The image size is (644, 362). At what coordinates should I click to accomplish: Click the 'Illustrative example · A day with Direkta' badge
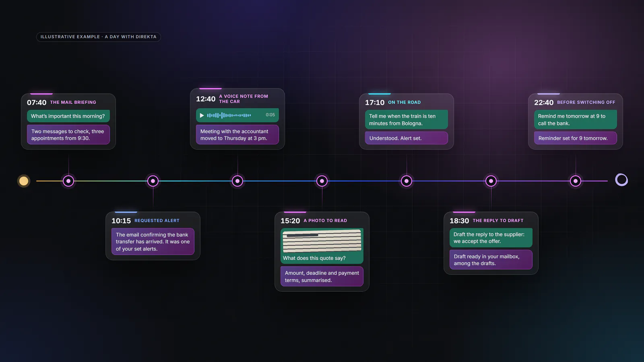coord(99,37)
